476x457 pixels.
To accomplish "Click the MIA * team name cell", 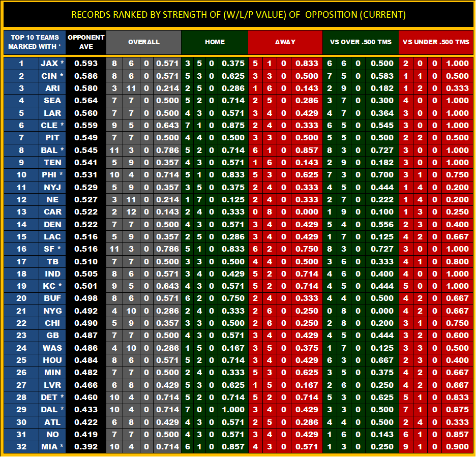I will pos(52,447).
